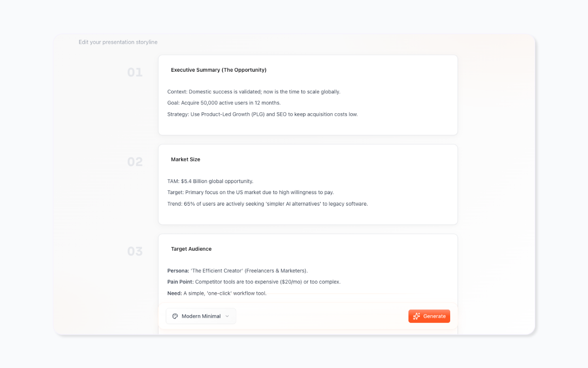Click the Strategy line about PLG and SEO
Viewport: 588px width, 368px height.
[x=262, y=114]
